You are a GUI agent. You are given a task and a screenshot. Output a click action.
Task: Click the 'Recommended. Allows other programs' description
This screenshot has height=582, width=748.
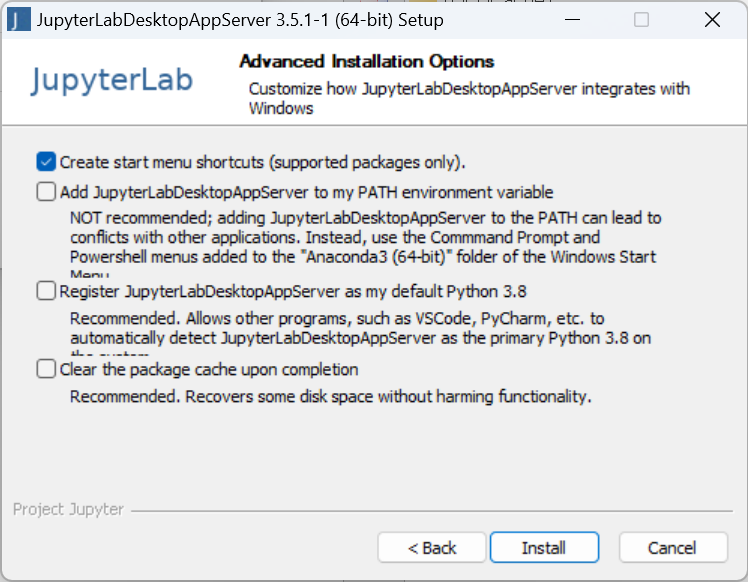(361, 335)
